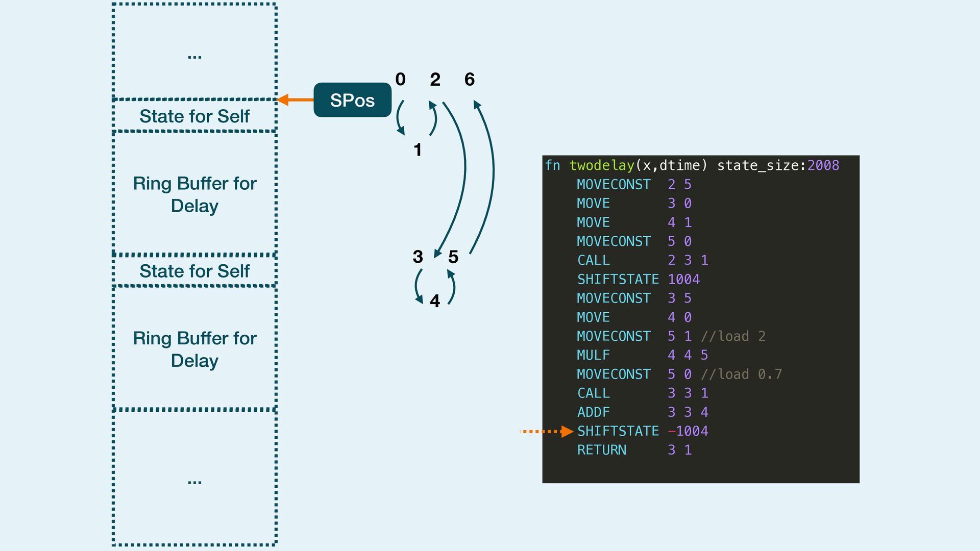Click the RETURN 3 1 instruction

(634, 450)
